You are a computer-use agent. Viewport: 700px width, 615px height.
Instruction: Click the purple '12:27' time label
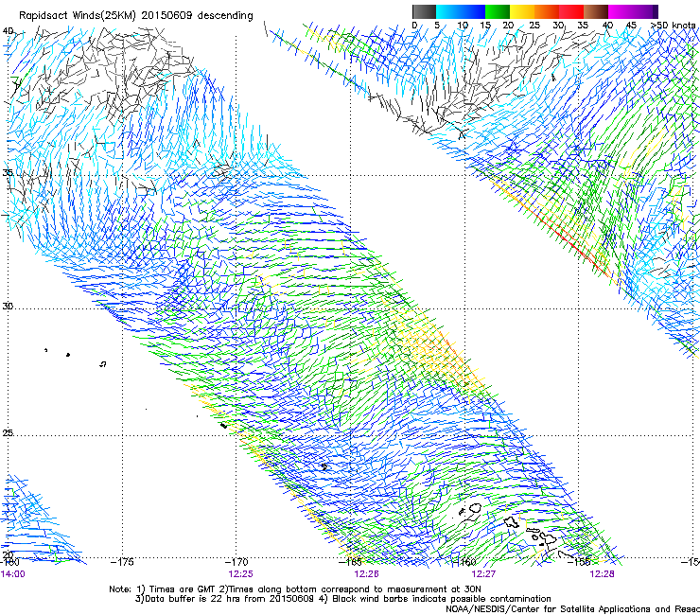pos(484,574)
